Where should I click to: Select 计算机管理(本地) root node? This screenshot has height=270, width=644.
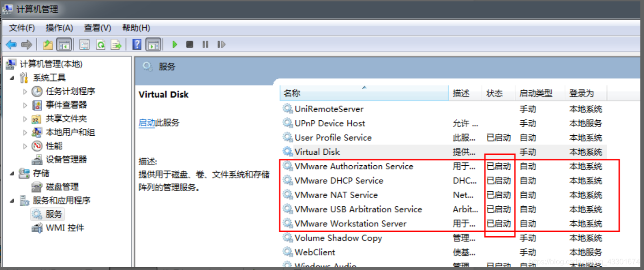[x=51, y=64]
